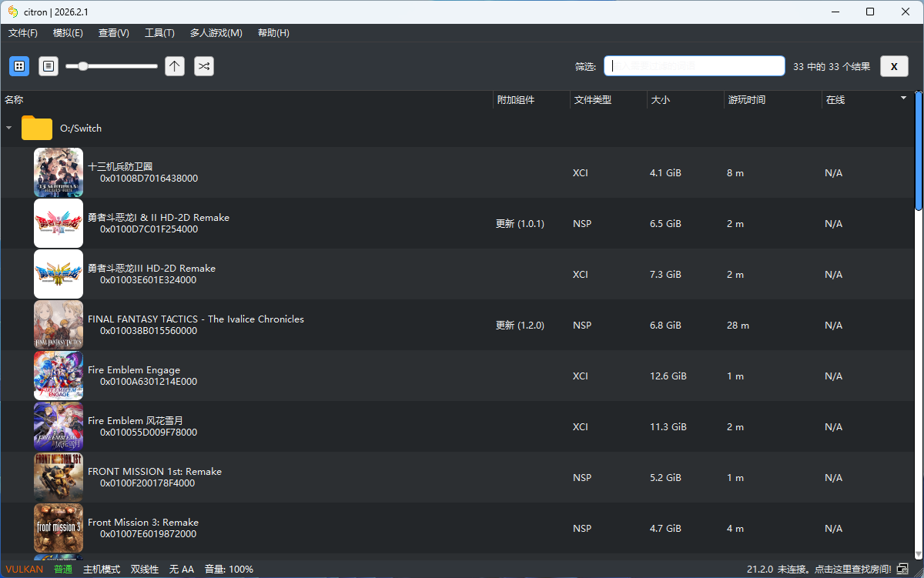Click the citron app logo in title bar
This screenshot has width=924, height=578.
(13, 12)
